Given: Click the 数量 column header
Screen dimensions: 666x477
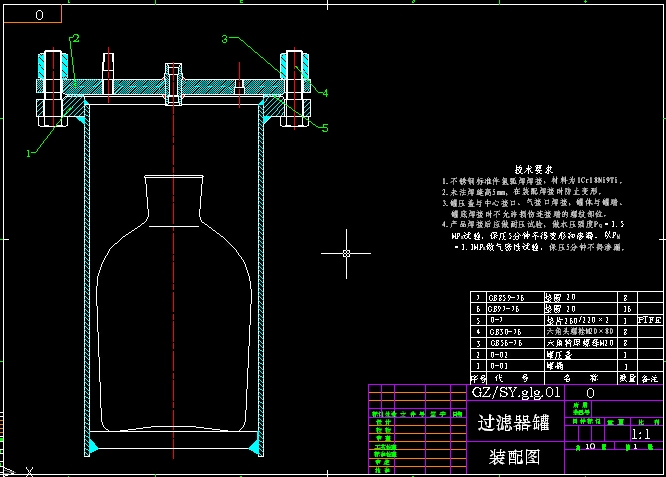Looking at the screenshot, I should pyautogui.click(x=627, y=378).
